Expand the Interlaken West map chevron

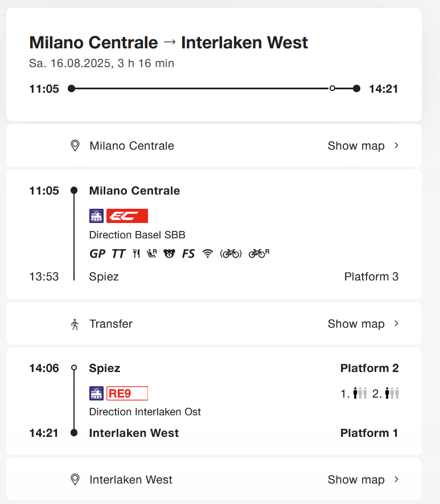(x=397, y=480)
